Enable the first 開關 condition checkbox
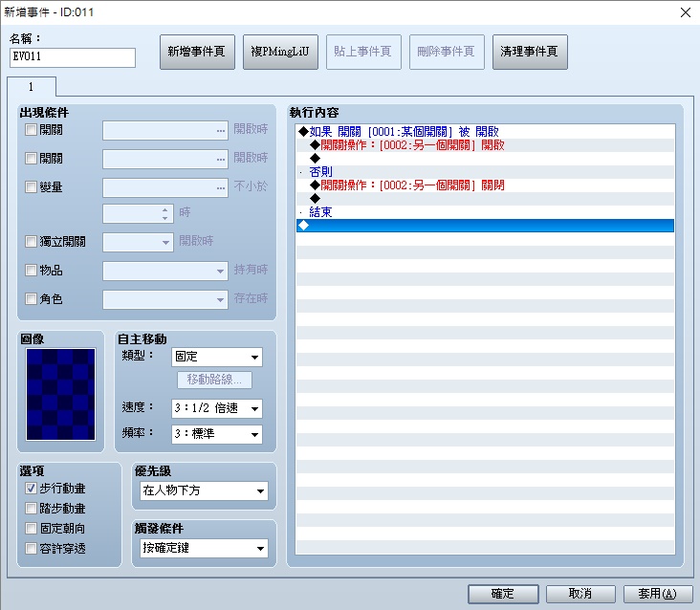This screenshot has width=700, height=610. pos(31,130)
